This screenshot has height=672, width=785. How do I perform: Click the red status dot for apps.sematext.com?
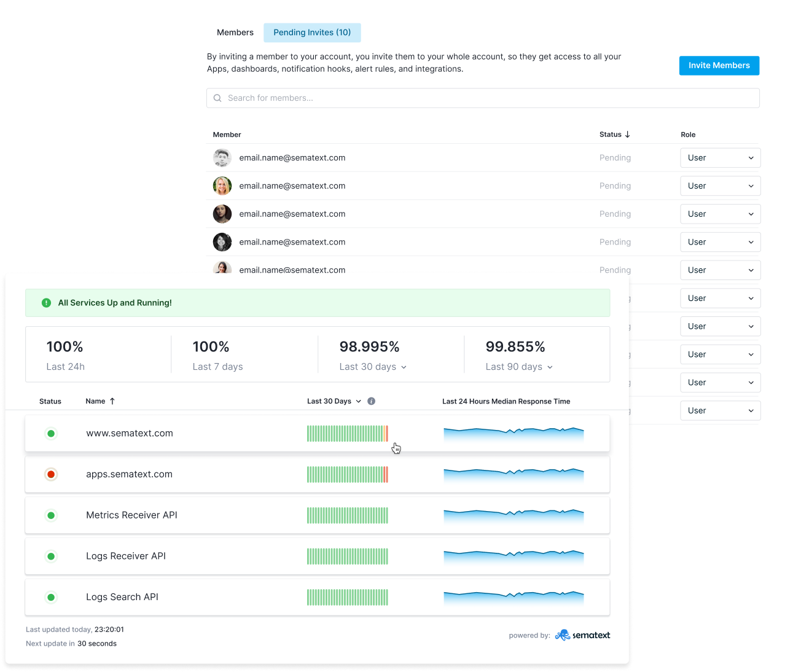pyautogui.click(x=51, y=474)
